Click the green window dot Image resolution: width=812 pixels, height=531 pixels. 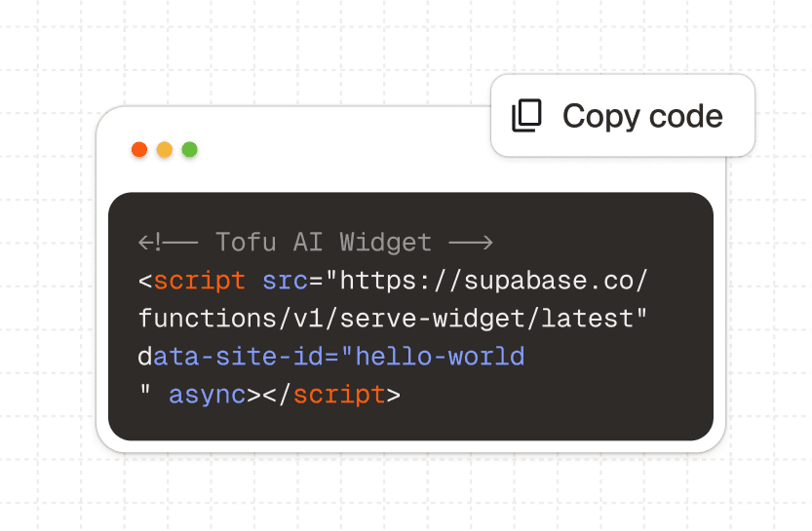189,150
